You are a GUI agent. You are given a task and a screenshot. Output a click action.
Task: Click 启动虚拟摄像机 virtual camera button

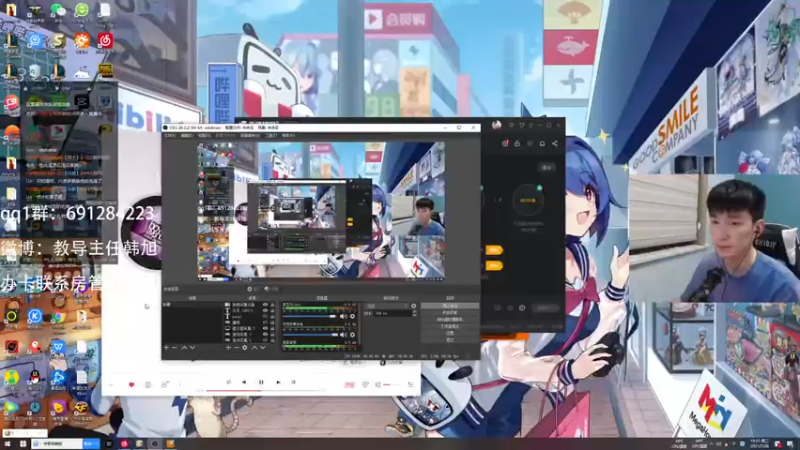coord(449,319)
